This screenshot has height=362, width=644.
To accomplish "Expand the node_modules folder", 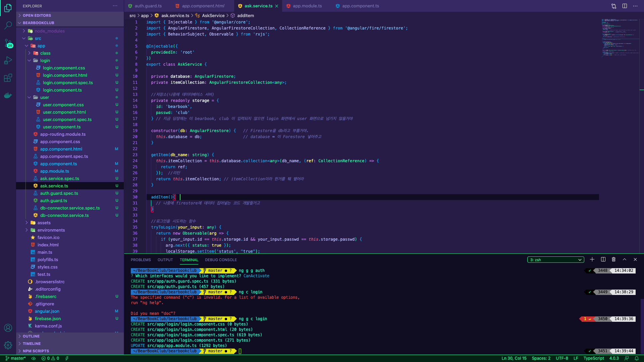I will click(x=49, y=31).
